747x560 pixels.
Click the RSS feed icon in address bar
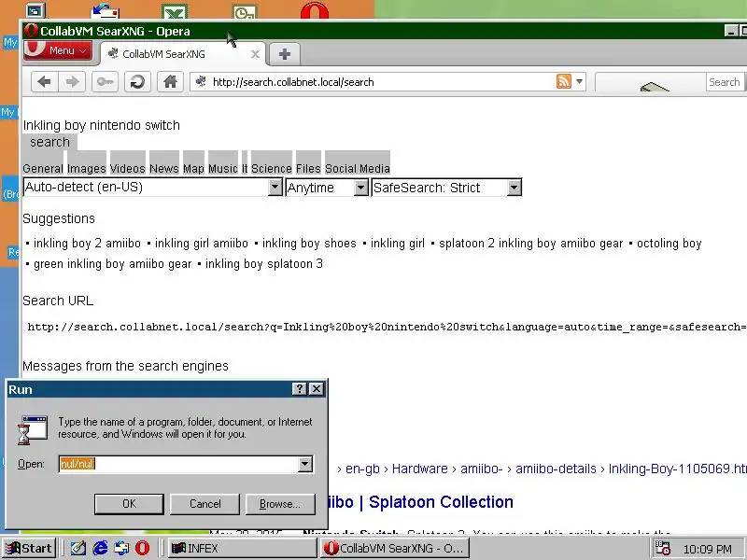(564, 81)
